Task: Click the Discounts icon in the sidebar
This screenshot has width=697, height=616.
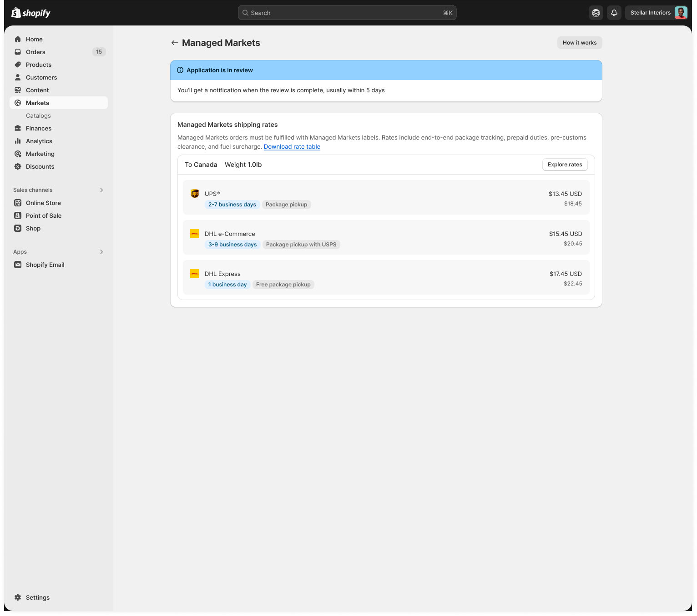Action: click(x=18, y=166)
